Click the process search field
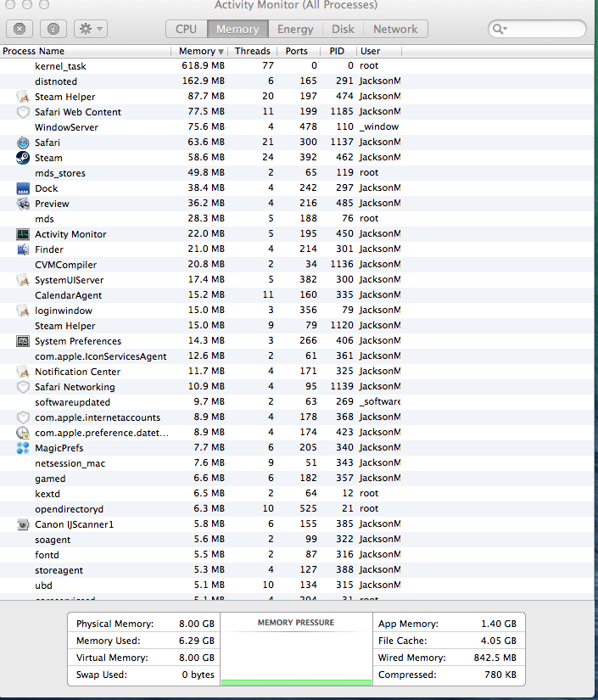Image resolution: width=598 pixels, height=700 pixels. (x=537, y=29)
